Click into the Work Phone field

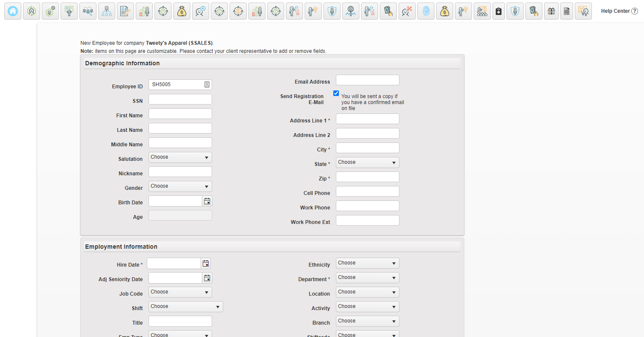(x=367, y=206)
